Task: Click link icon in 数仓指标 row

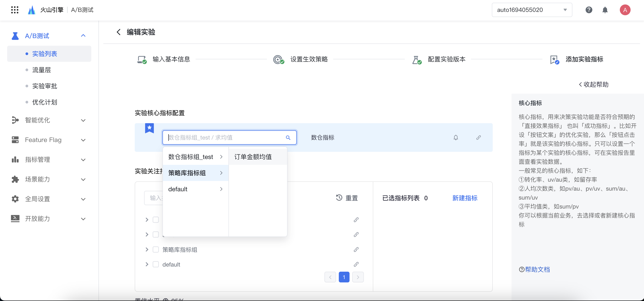Action: (x=478, y=138)
